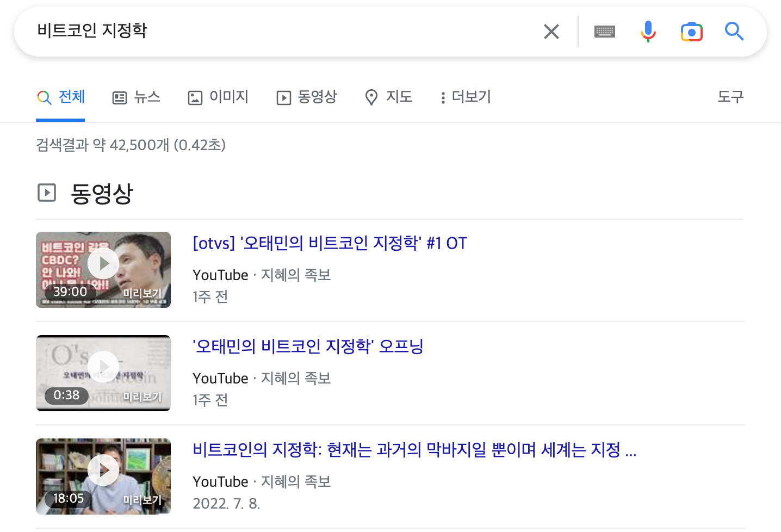This screenshot has width=781, height=532.
Task: Clear the search query with the X
Action: (x=551, y=32)
